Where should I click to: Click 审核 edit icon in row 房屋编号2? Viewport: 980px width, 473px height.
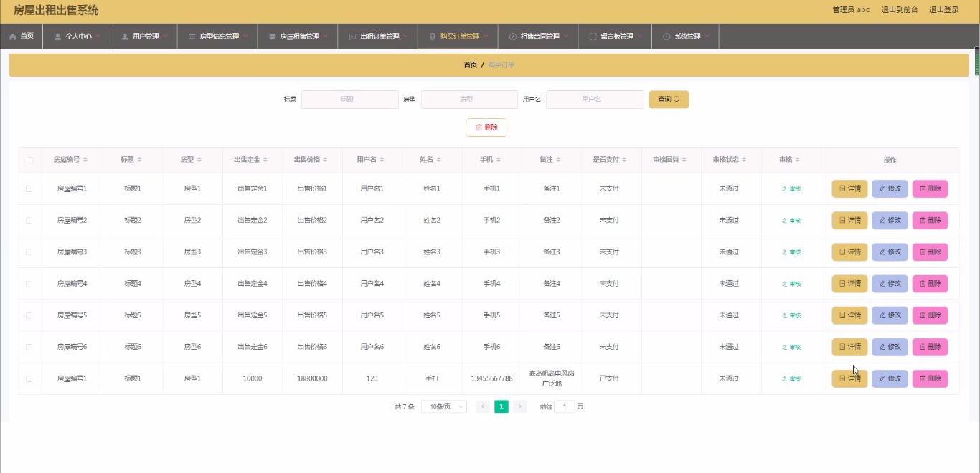[791, 221]
